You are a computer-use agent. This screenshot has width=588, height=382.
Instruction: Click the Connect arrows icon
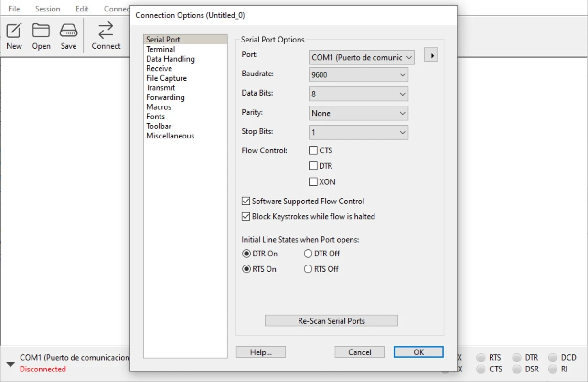106,31
